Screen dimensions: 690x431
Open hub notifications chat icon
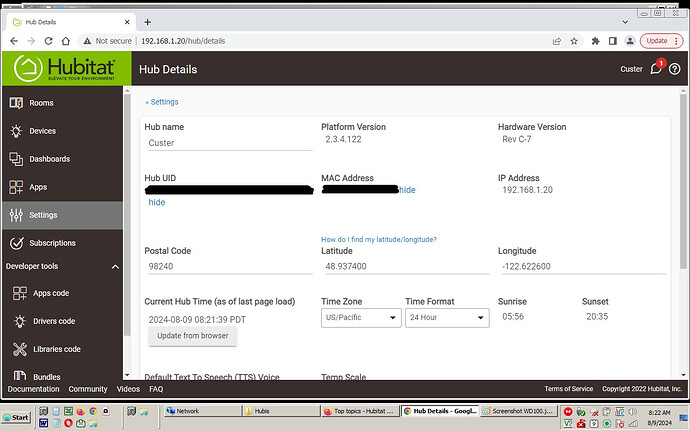click(x=656, y=69)
